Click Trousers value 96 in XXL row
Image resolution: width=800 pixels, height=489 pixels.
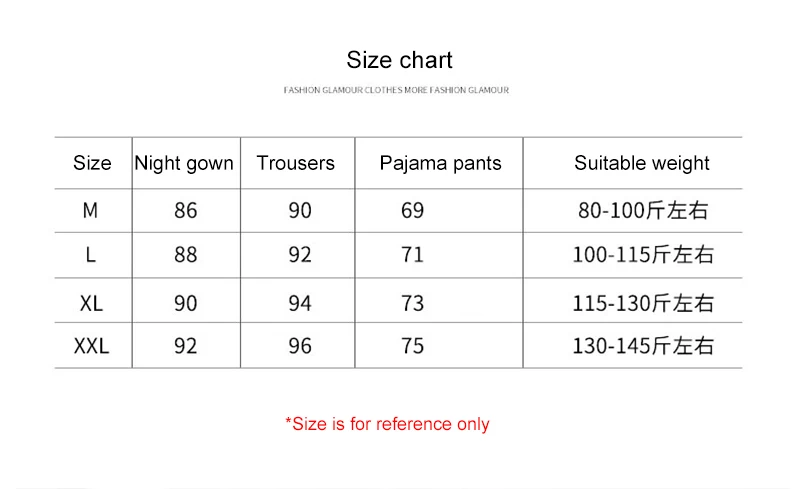tap(300, 346)
